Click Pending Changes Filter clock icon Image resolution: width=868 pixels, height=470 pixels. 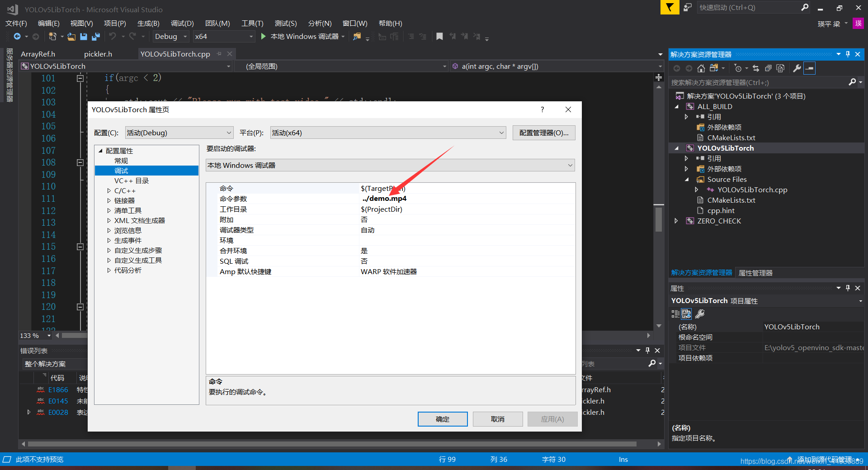coord(738,68)
